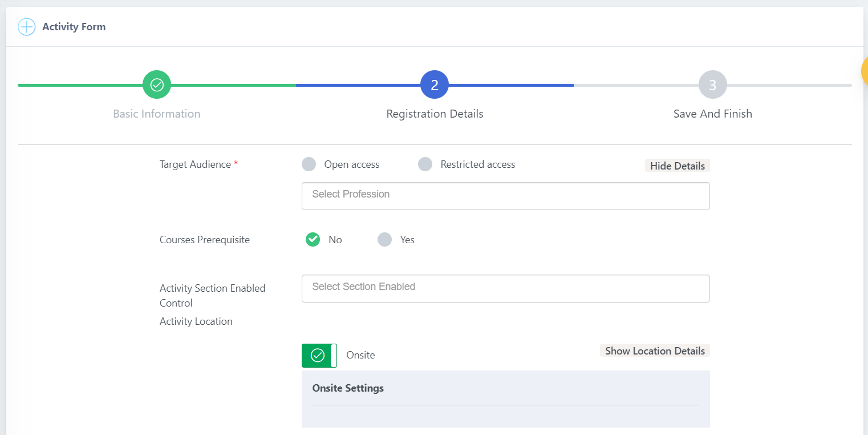Choose No for Courses Prerequisite
The height and width of the screenshot is (435, 868).
pos(313,240)
